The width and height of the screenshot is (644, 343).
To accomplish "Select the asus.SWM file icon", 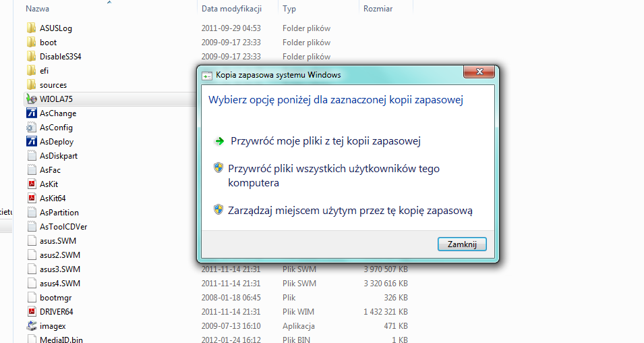I will point(31,241).
